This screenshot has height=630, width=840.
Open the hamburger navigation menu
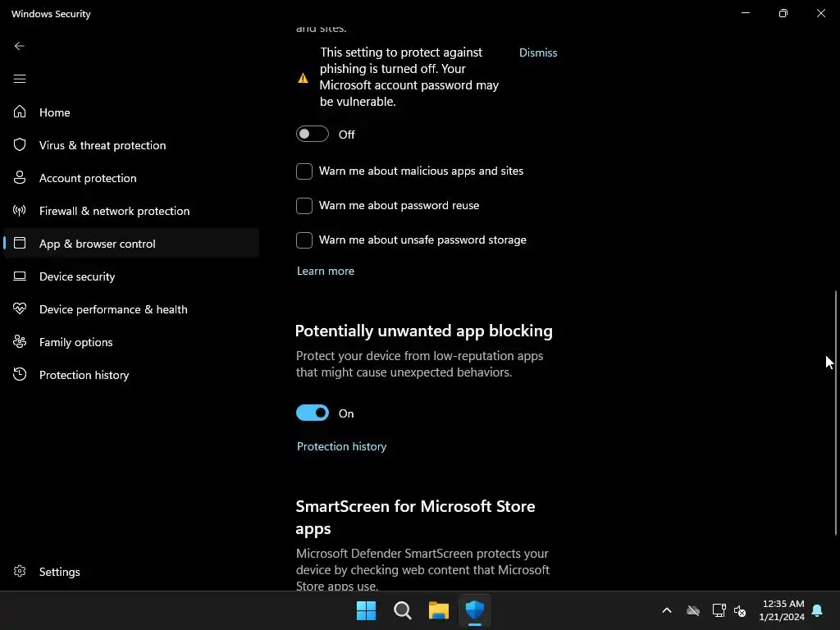point(20,80)
